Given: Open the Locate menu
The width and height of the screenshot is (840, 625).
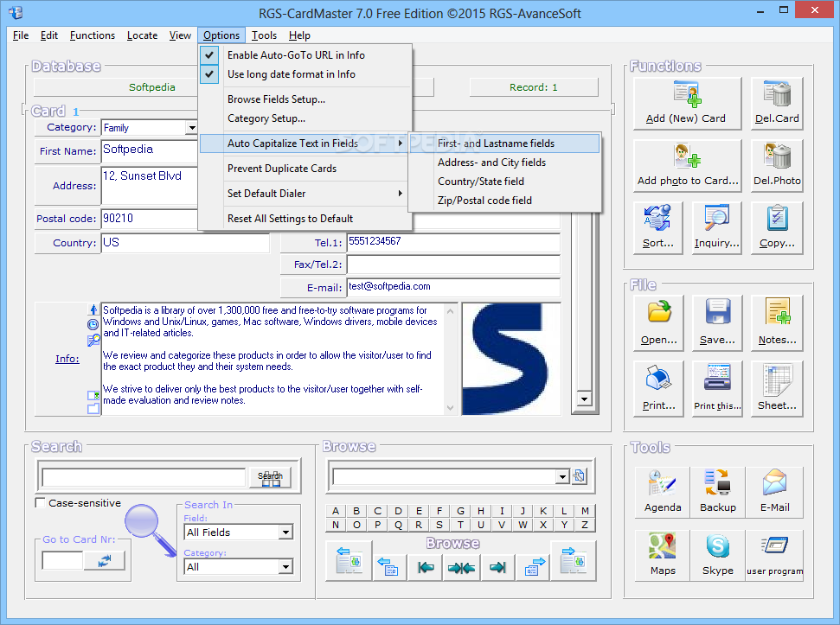Looking at the screenshot, I should (142, 35).
